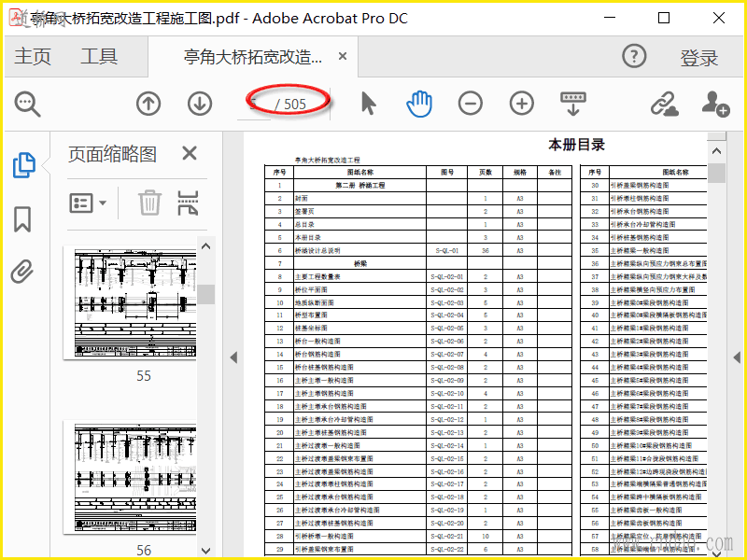This screenshot has width=747, height=560.
Task: Click the 引桥桥墩一般构造图 row text
Action: (x=324, y=536)
